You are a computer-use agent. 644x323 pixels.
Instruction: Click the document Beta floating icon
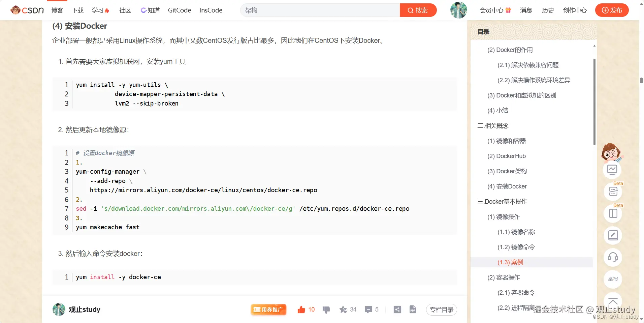point(613,192)
